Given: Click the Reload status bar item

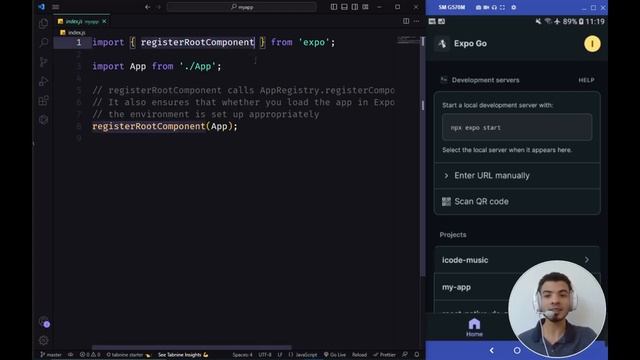Looking at the screenshot, I should 359,355.
